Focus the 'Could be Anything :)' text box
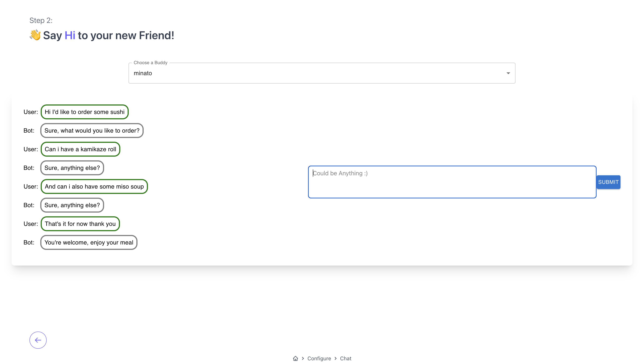 click(x=452, y=182)
